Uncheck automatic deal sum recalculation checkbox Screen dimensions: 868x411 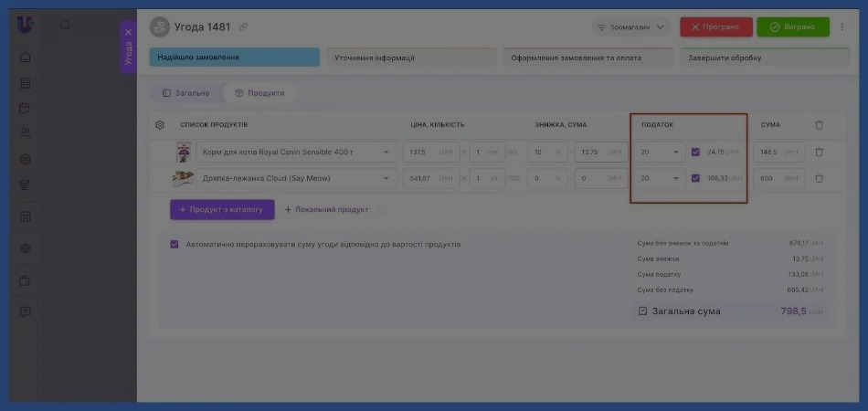pos(175,245)
